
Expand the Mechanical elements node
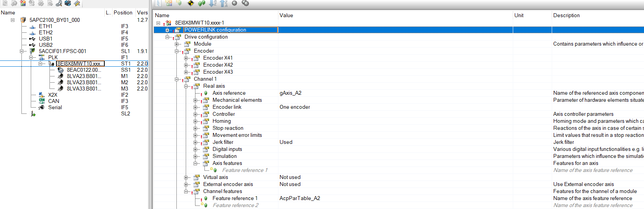pos(195,100)
